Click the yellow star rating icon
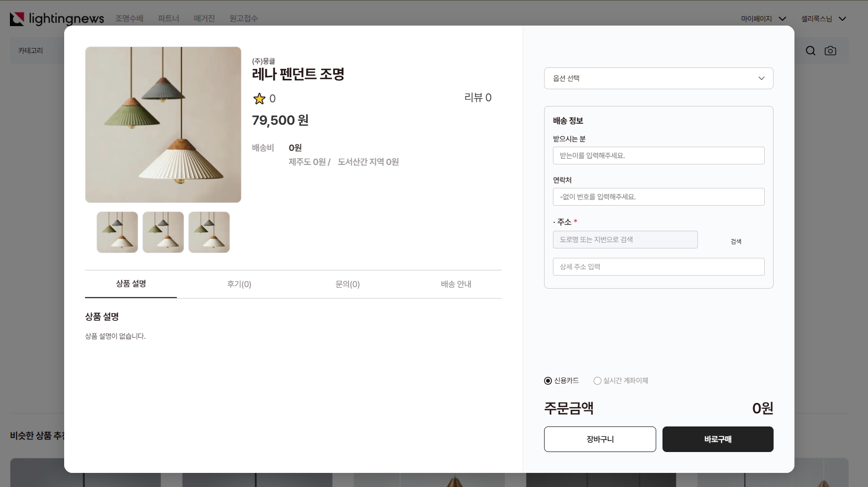This screenshot has width=868, height=487. [259, 99]
